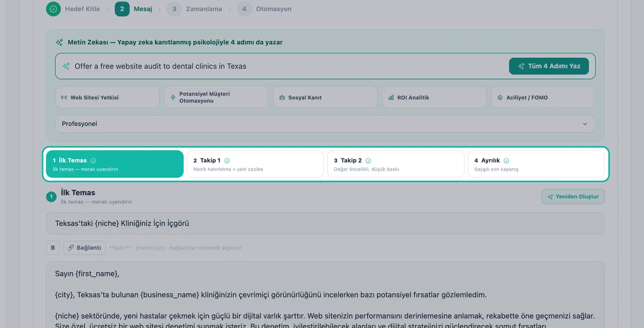Click the signal icon on Web Sitesi Yetkisi
This screenshot has height=328, width=644.
64,98
